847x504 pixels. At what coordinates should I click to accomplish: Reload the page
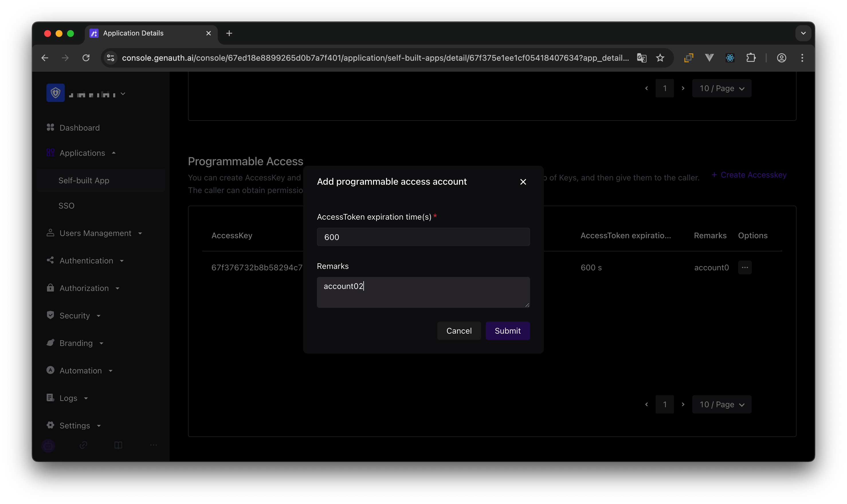point(86,58)
